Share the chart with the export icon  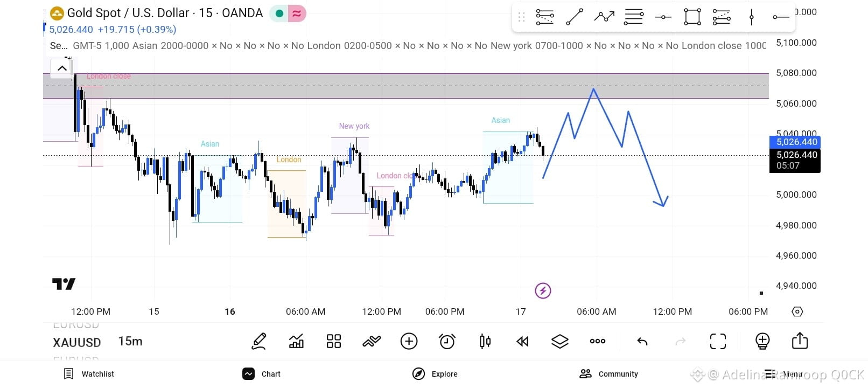(800, 341)
